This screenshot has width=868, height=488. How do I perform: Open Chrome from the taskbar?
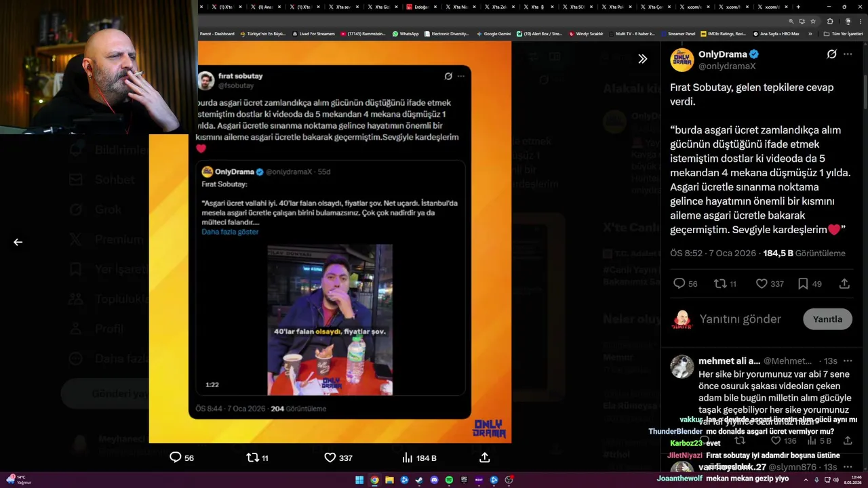tap(374, 480)
